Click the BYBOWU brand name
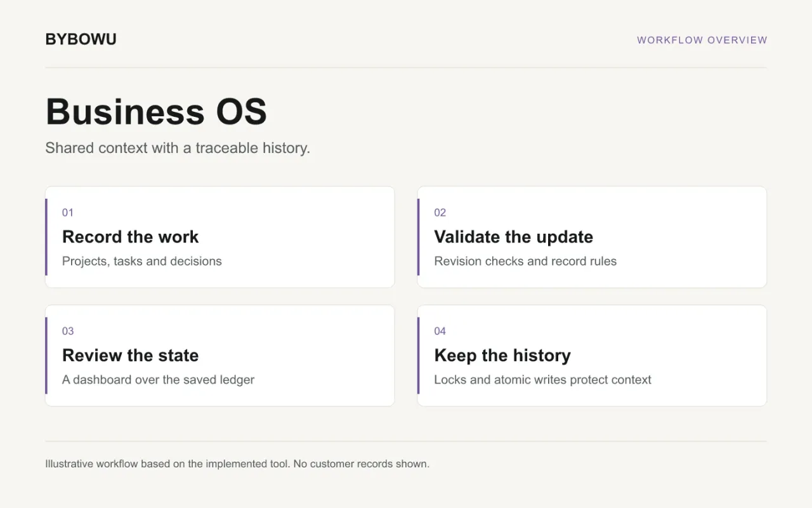This screenshot has width=812, height=508. tap(81, 39)
